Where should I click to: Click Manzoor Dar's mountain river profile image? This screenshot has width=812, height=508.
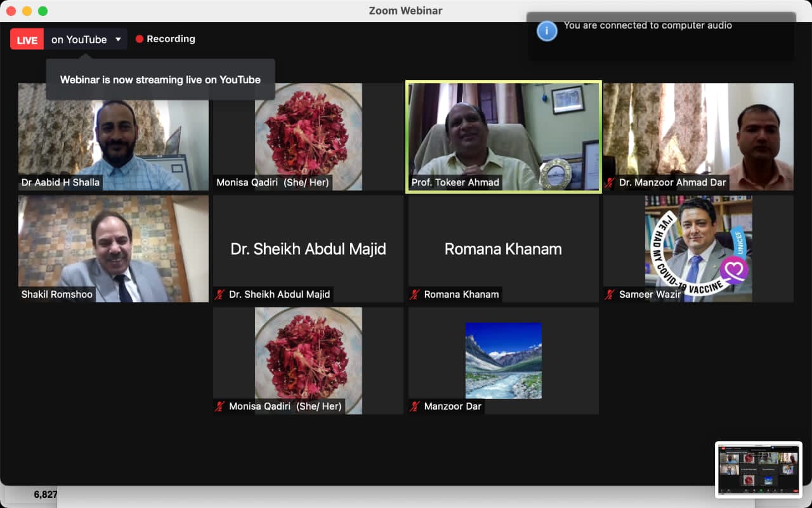[503, 360]
